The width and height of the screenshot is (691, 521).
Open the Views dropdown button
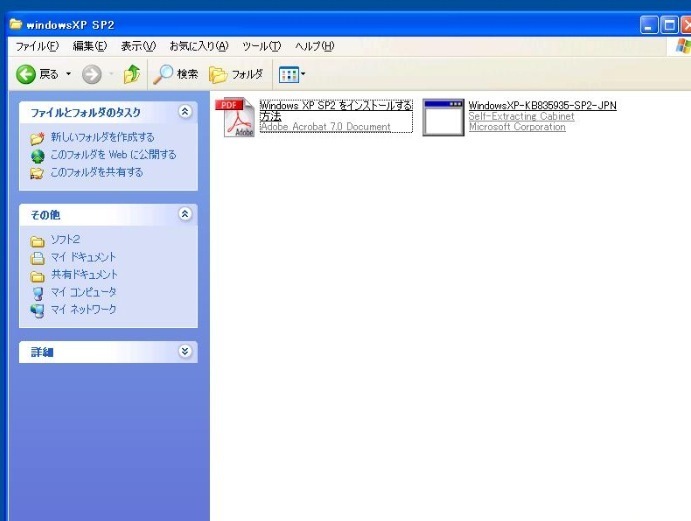(x=291, y=74)
